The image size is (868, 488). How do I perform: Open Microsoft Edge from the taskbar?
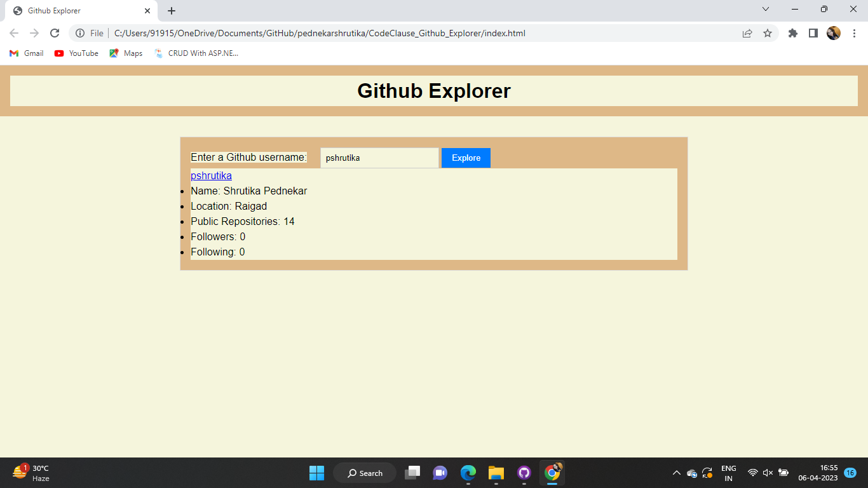468,473
